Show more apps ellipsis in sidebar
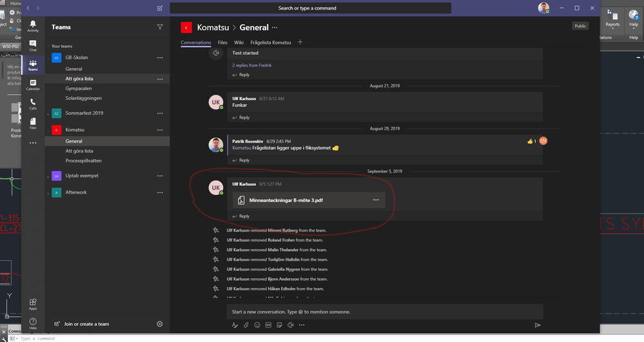The width and height of the screenshot is (644, 342). click(33, 143)
